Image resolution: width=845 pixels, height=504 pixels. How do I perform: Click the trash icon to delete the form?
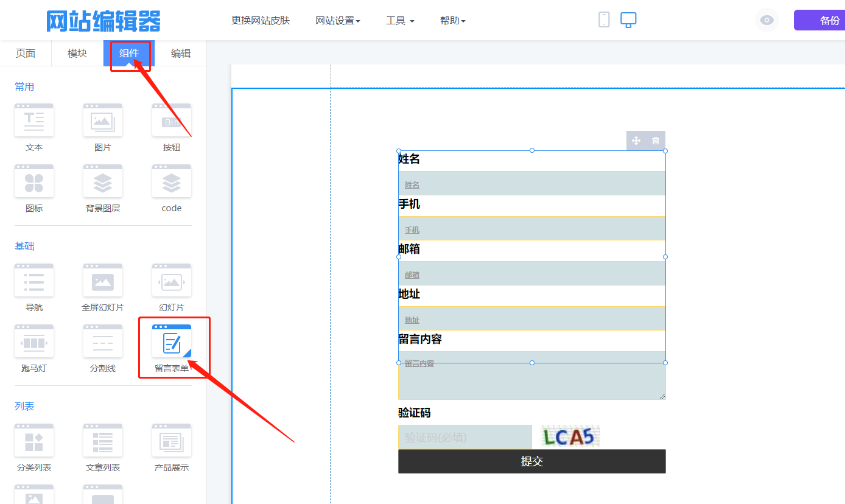(656, 141)
